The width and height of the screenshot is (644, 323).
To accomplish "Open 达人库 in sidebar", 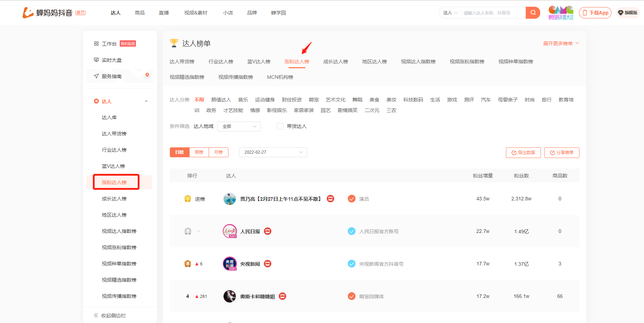I will pos(109,117).
